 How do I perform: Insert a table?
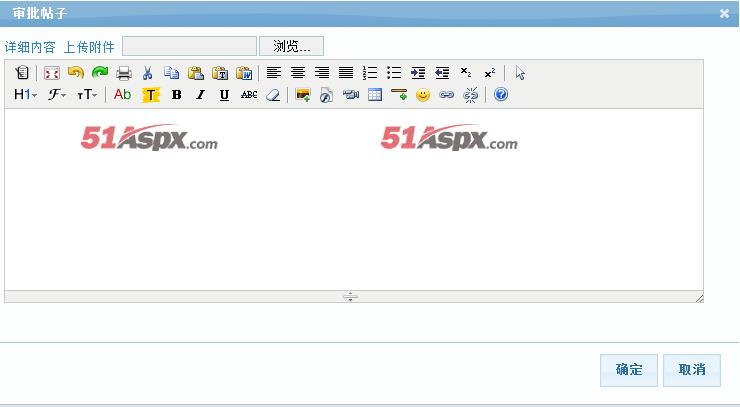point(375,94)
